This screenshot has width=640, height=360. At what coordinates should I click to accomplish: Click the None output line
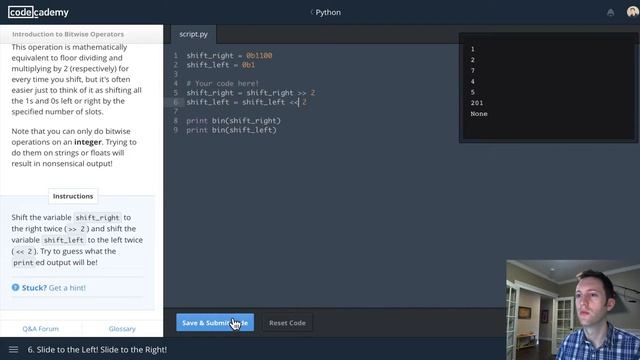click(x=479, y=114)
